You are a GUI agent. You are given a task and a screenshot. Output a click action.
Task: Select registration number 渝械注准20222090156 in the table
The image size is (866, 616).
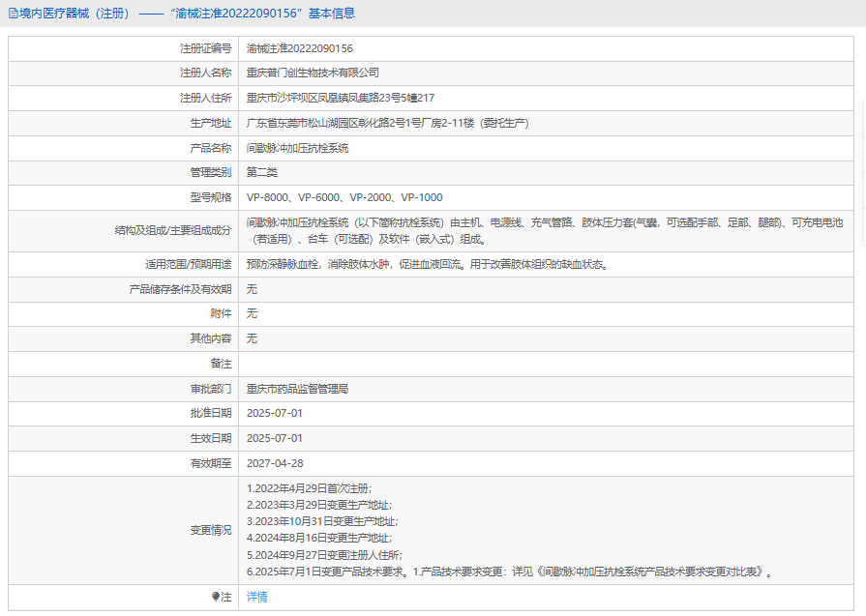pos(299,48)
